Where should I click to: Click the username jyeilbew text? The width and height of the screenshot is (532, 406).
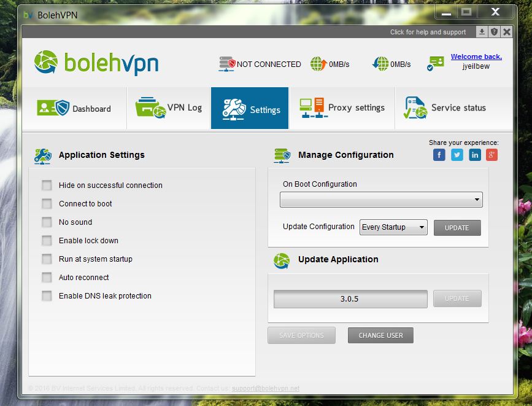(476, 66)
